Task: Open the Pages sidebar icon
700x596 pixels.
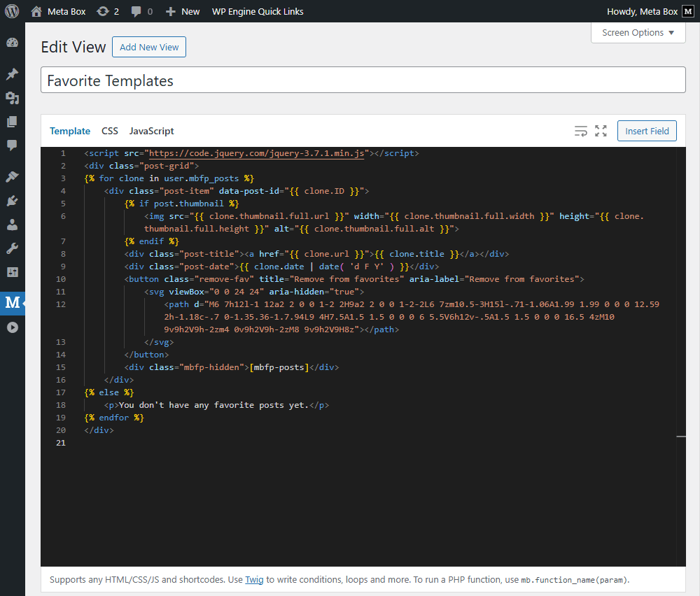Action: [x=12, y=122]
